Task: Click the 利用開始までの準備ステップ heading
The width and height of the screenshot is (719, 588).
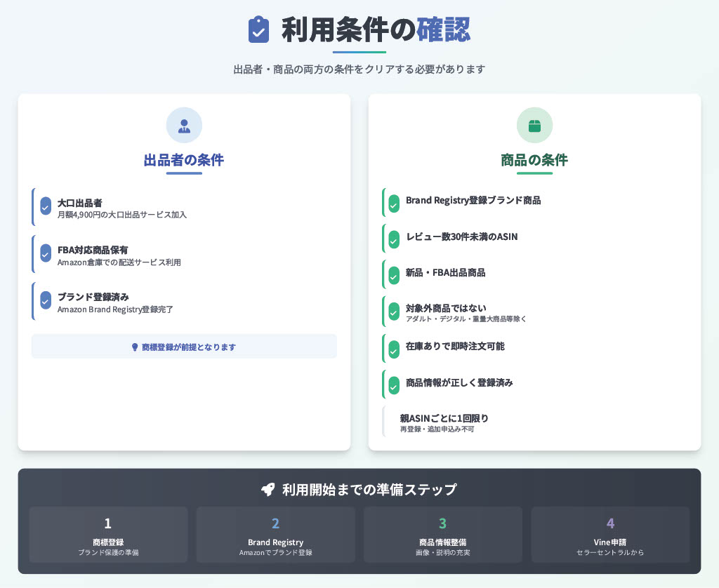Action: tap(369, 490)
